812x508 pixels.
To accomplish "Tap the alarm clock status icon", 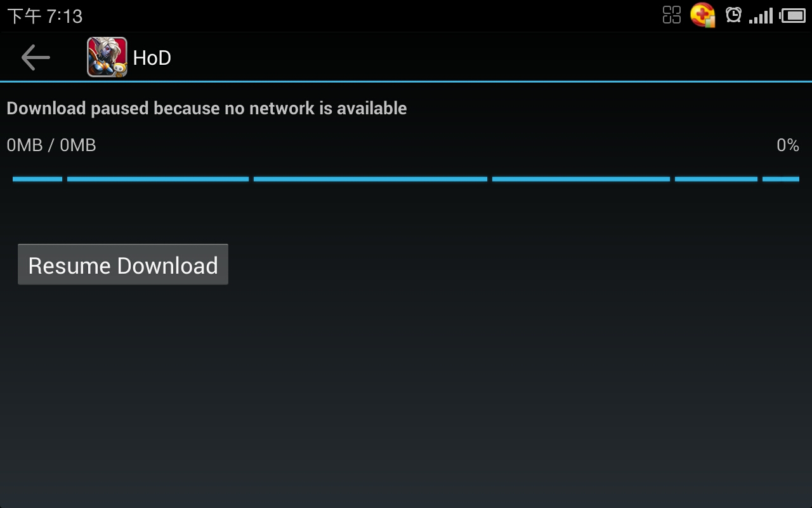I will (734, 15).
